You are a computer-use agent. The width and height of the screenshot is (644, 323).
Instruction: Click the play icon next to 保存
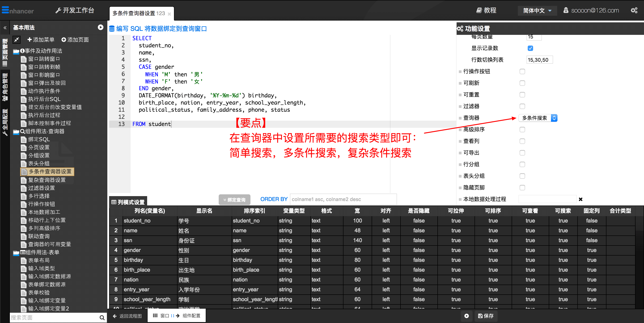pos(466,316)
